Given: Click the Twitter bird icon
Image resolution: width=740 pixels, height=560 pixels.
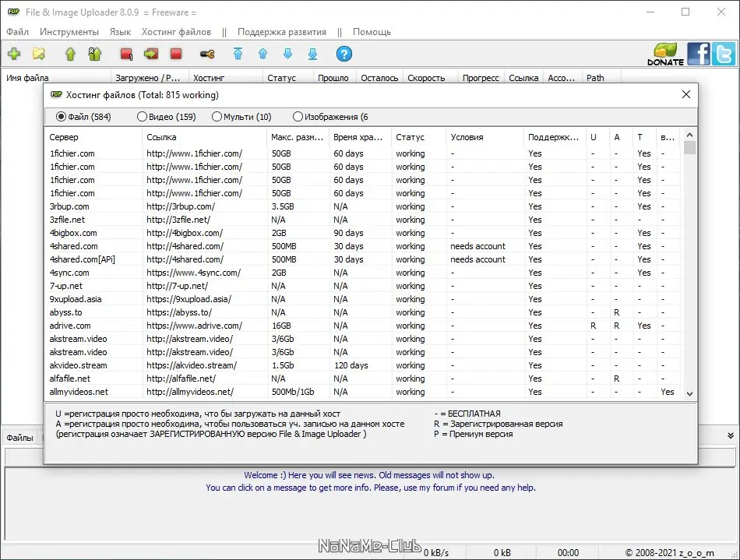Looking at the screenshot, I should 723,54.
